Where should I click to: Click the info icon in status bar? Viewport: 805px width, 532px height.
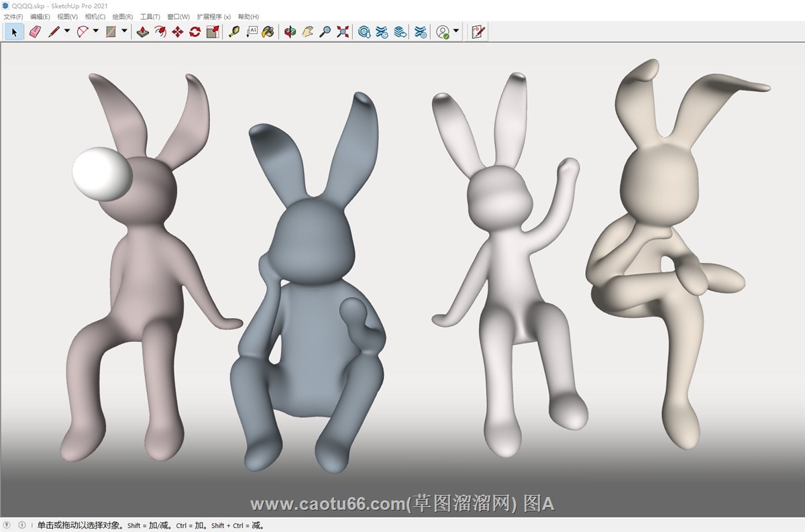pos(21,525)
